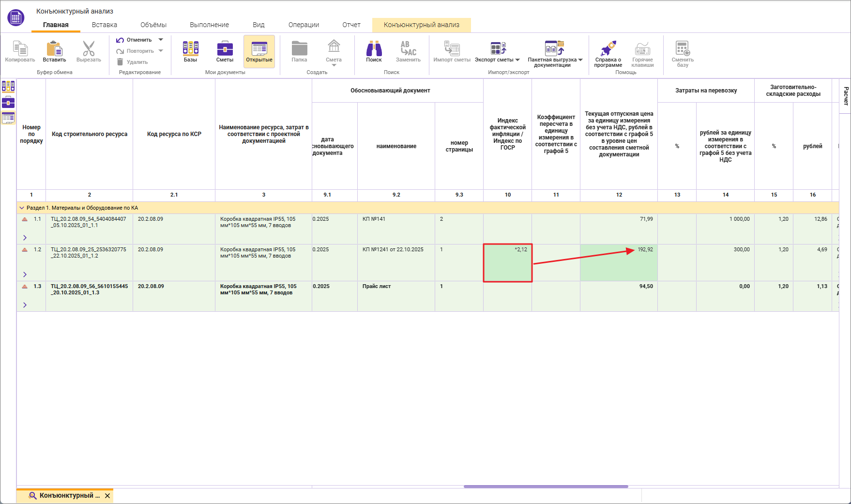851x504 pixels.
Task: Expand row 1.1 details chevron
Action: [25, 238]
